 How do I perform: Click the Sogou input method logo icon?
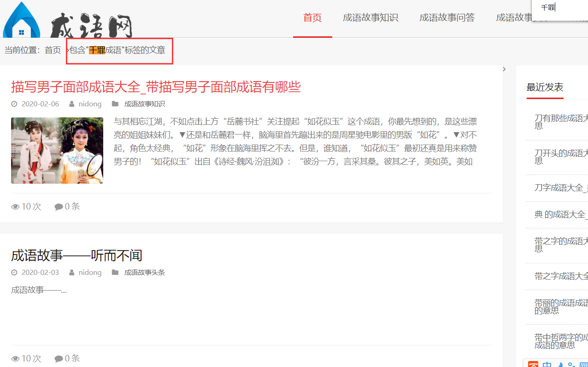click(x=533, y=364)
